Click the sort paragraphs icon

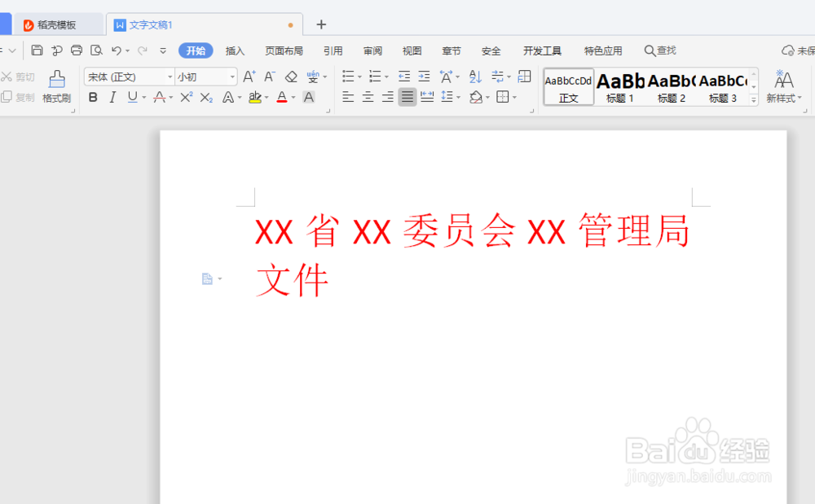pos(475,77)
